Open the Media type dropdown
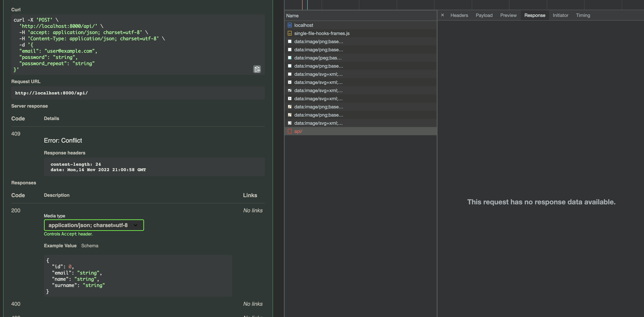Image resolution: width=644 pixels, height=317 pixels. 94,225
